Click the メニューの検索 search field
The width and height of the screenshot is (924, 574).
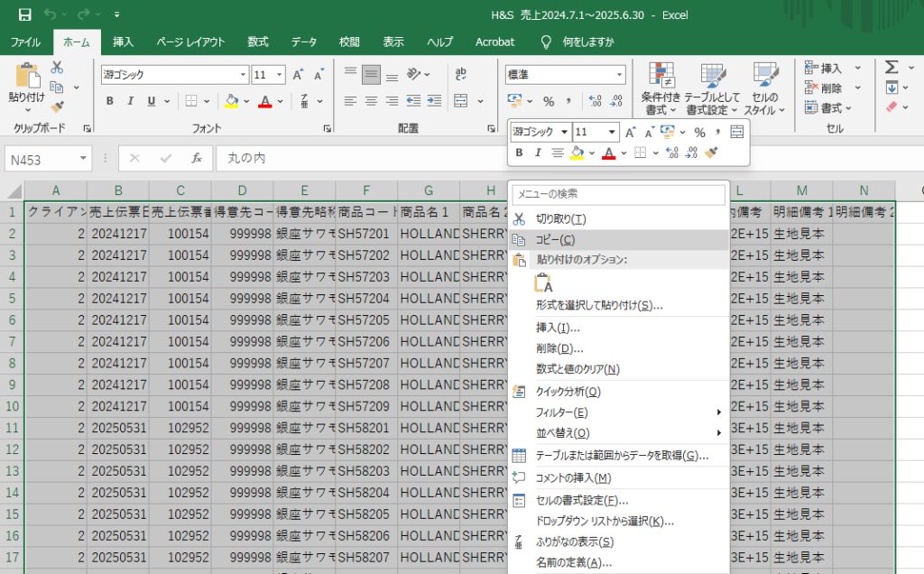pyautogui.click(x=619, y=194)
